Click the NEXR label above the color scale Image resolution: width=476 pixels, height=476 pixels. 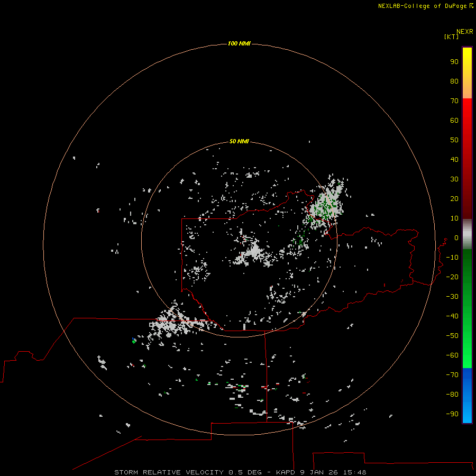pyautogui.click(x=465, y=32)
